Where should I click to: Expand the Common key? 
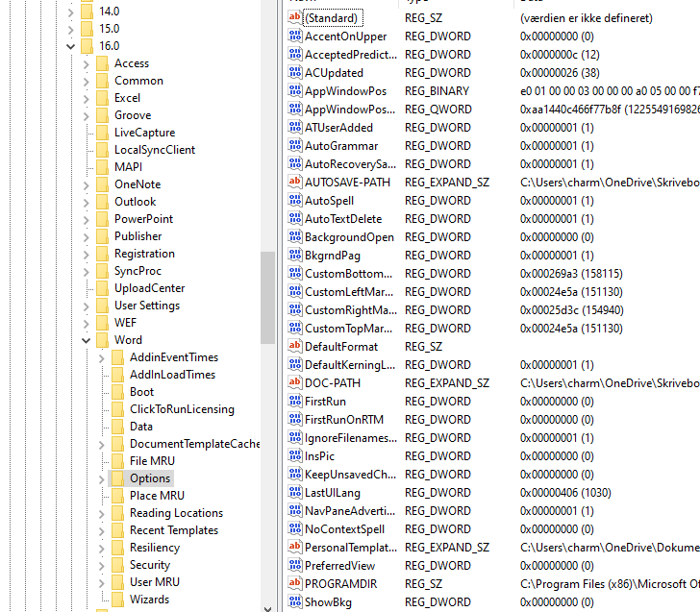coord(87,81)
